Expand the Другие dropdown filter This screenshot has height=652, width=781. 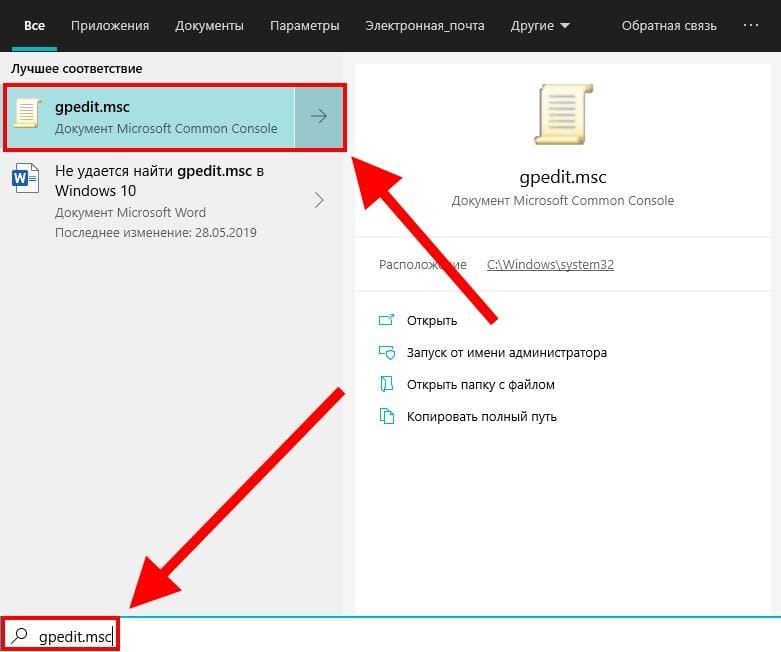tap(540, 25)
